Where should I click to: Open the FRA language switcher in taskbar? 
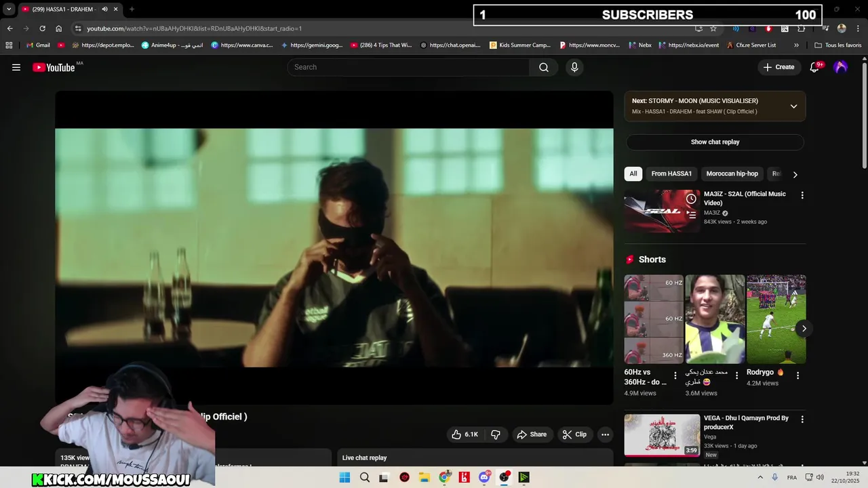tap(792, 477)
